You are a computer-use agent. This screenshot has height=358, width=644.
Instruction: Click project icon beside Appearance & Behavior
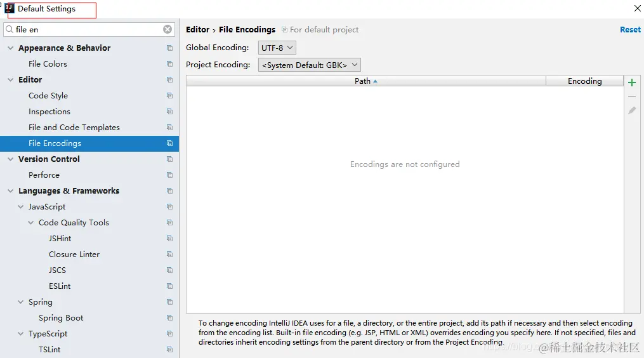169,48
